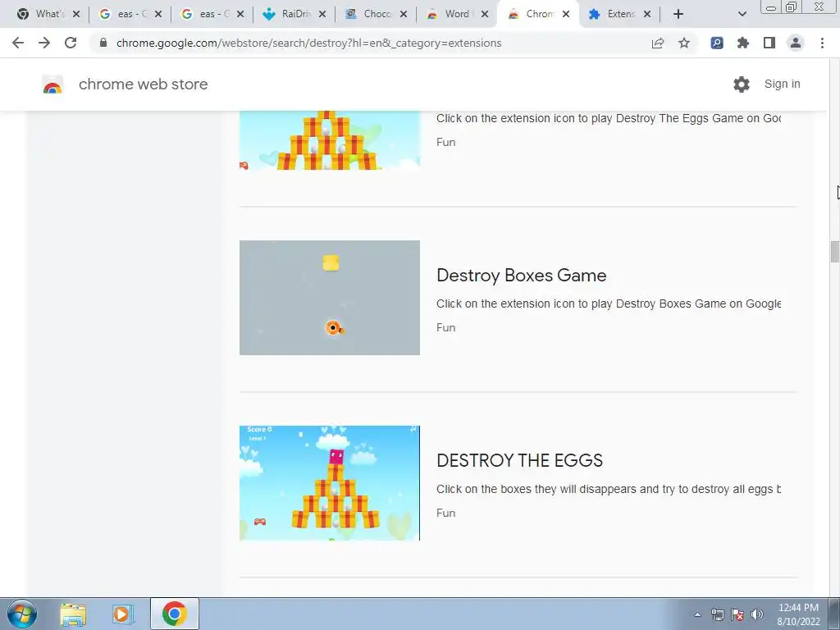Screen dimensions: 840x630
Task: Click the Fun category under Destroy Boxes Game
Action: [445, 327]
